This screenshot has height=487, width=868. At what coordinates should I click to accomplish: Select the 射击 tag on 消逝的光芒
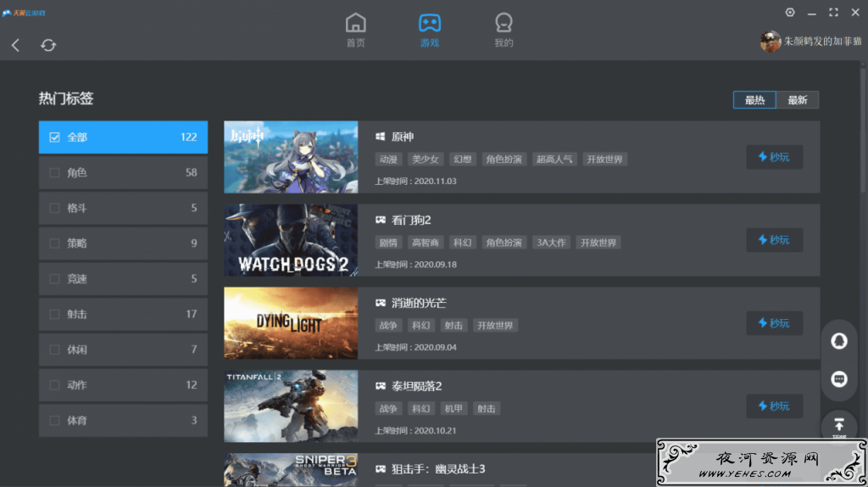[453, 326]
